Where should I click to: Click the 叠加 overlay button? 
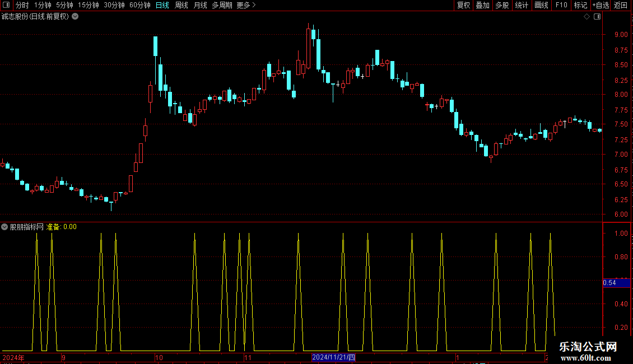tap(482, 5)
